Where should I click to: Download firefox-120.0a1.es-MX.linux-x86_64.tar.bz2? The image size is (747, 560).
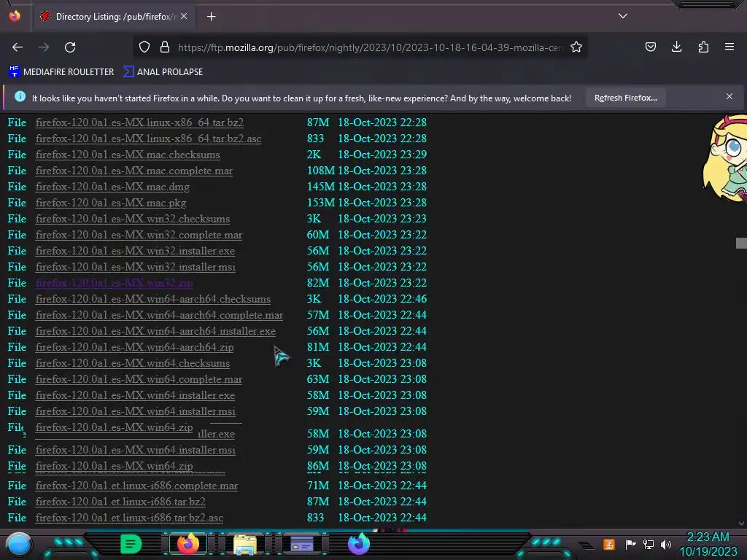tap(139, 122)
